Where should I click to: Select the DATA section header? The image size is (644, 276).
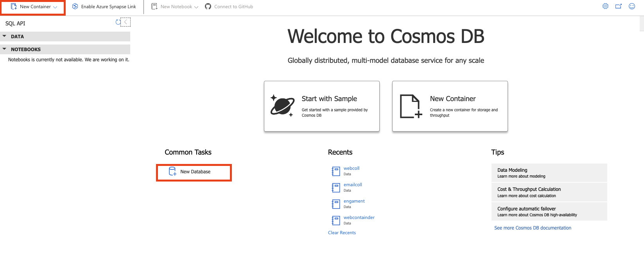coord(65,36)
